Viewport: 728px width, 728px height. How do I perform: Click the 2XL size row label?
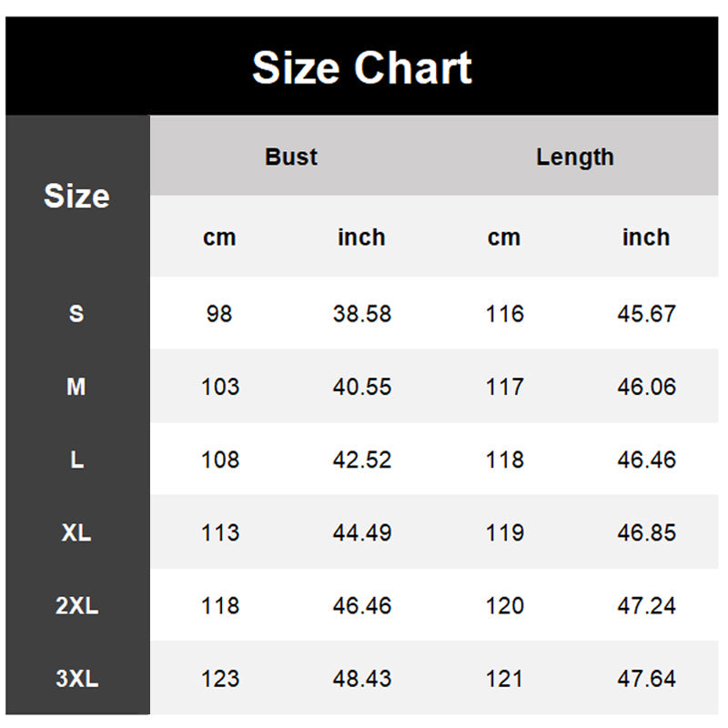(x=76, y=605)
